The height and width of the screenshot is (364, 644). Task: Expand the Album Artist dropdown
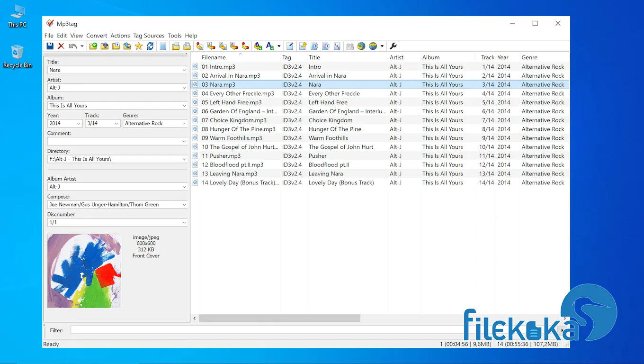click(x=184, y=187)
